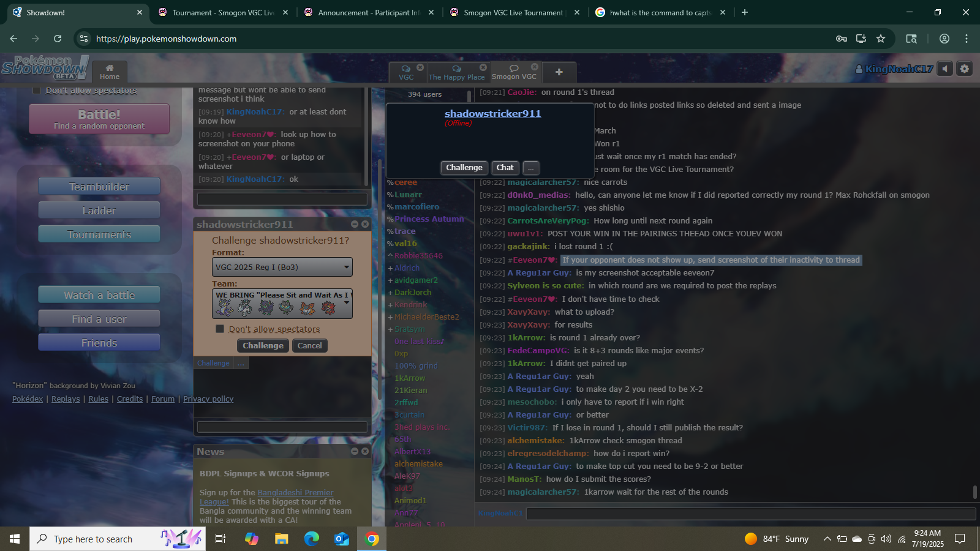Close the Smogon VGC room tab
The height and width of the screenshot is (551, 980).
tap(535, 67)
